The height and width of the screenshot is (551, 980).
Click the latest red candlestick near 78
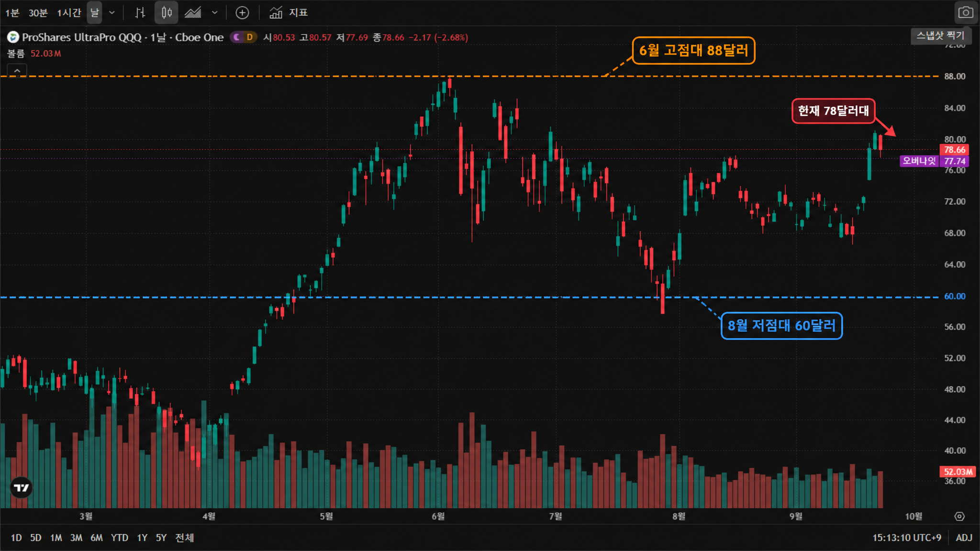880,143
